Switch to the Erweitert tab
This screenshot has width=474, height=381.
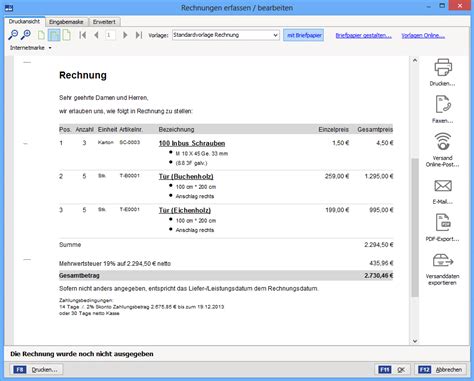tap(104, 22)
